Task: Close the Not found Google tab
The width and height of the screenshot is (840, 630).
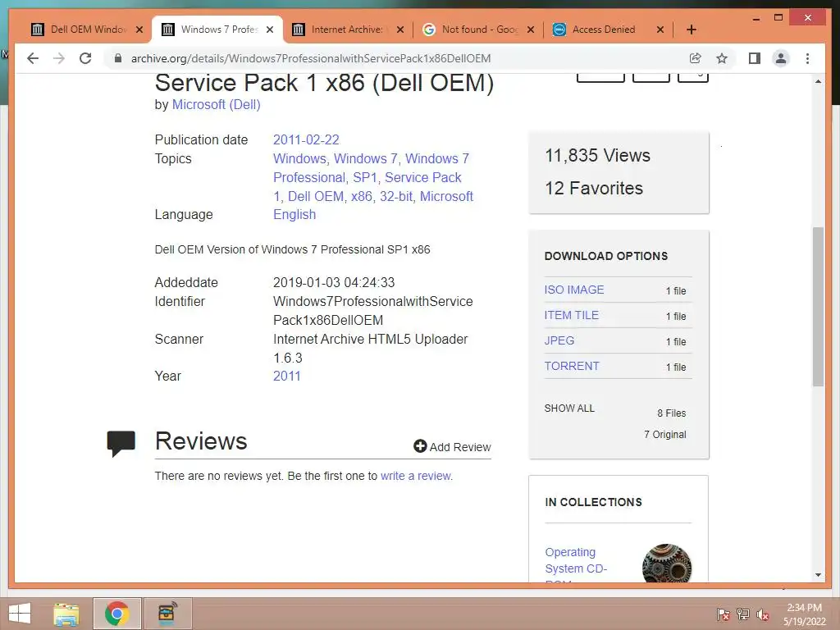Action: click(531, 30)
